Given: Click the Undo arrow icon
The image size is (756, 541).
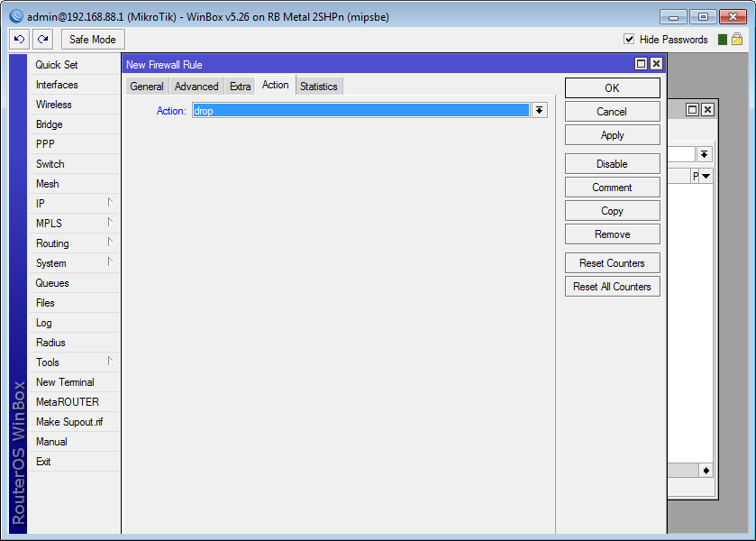Looking at the screenshot, I should (19, 39).
